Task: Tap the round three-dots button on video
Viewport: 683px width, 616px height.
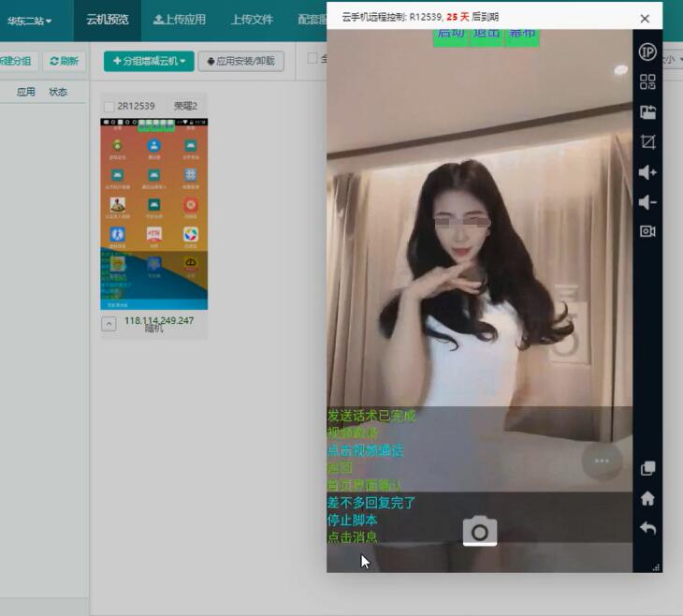Action: (602, 461)
